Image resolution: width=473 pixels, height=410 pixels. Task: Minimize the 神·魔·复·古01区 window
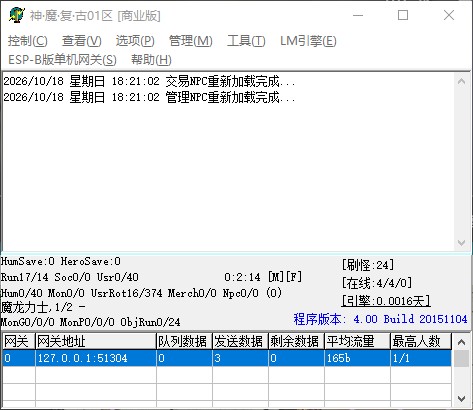pyautogui.click(x=358, y=15)
